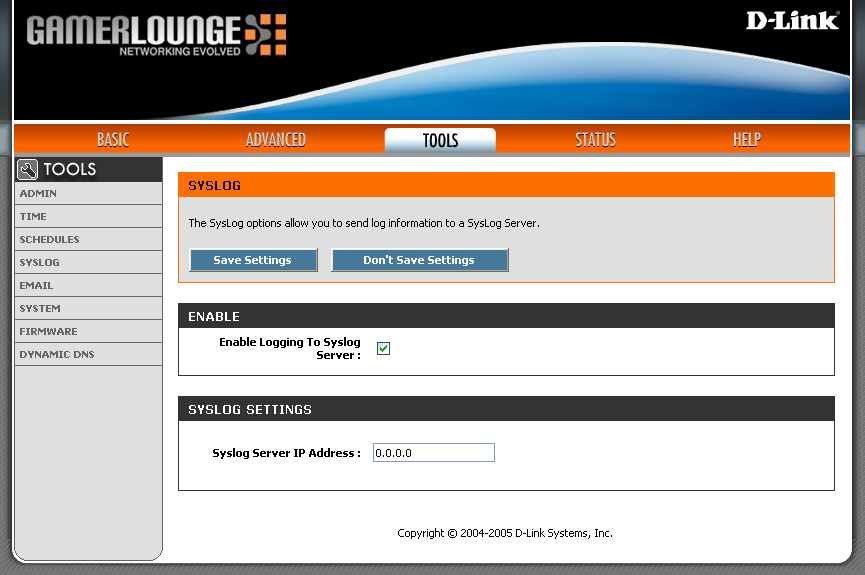Click the Save Settings button
Viewport: 865px width, 575px height.
pyautogui.click(x=253, y=260)
